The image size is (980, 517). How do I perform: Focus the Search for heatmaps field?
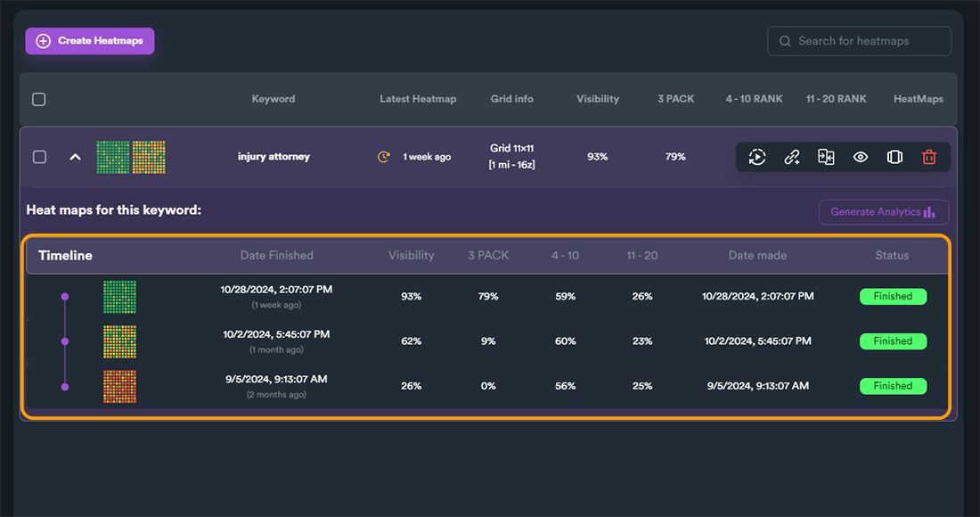point(860,41)
